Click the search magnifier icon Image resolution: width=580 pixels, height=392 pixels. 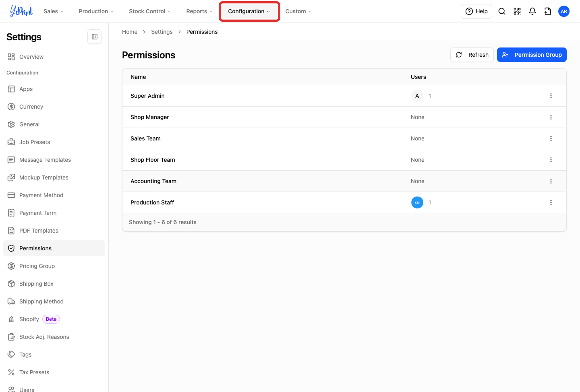(x=502, y=11)
